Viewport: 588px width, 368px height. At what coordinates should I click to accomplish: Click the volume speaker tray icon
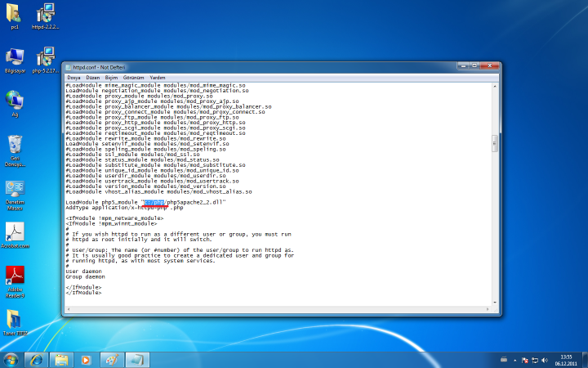pos(545,359)
